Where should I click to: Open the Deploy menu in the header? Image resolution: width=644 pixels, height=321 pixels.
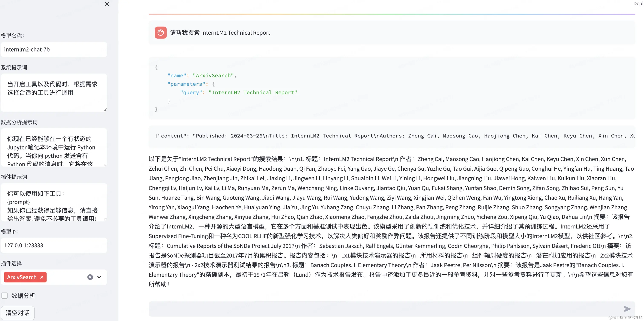click(638, 3)
